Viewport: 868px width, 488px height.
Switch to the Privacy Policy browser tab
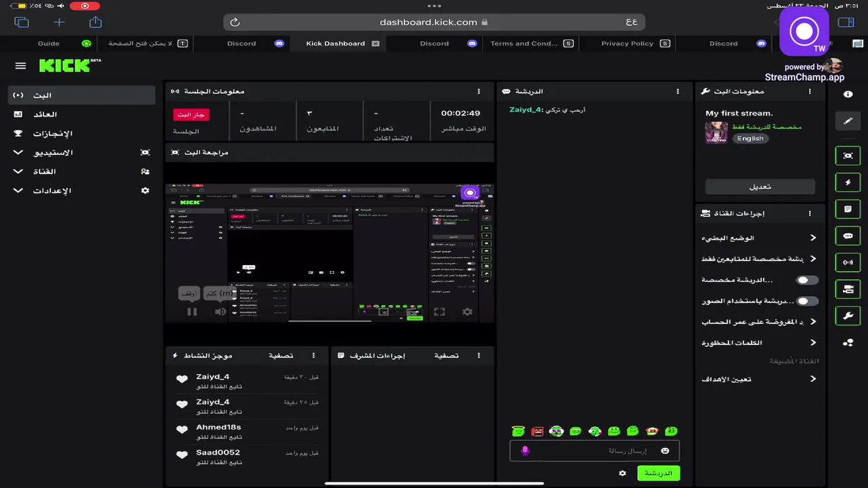click(627, 43)
